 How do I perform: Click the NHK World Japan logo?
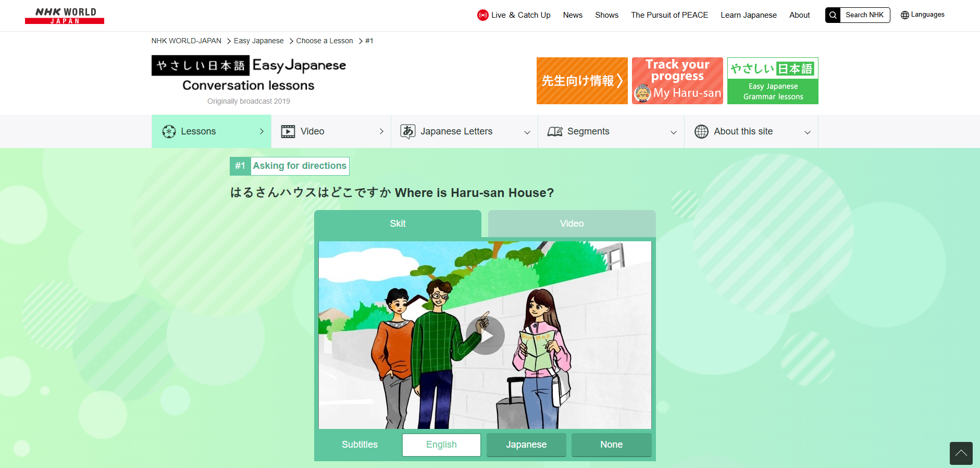(x=65, y=16)
